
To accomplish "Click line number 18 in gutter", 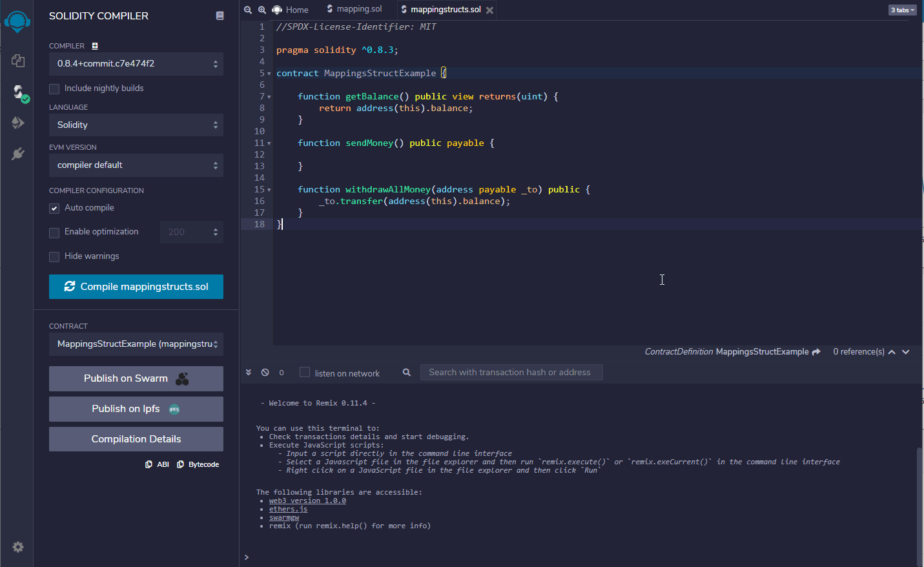I will point(260,224).
